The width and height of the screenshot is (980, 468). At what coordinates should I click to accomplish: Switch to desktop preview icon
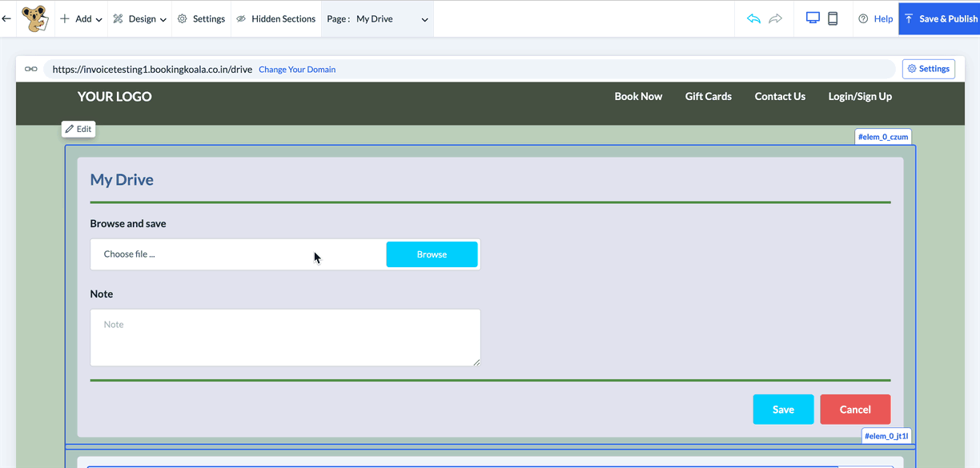pos(813,18)
